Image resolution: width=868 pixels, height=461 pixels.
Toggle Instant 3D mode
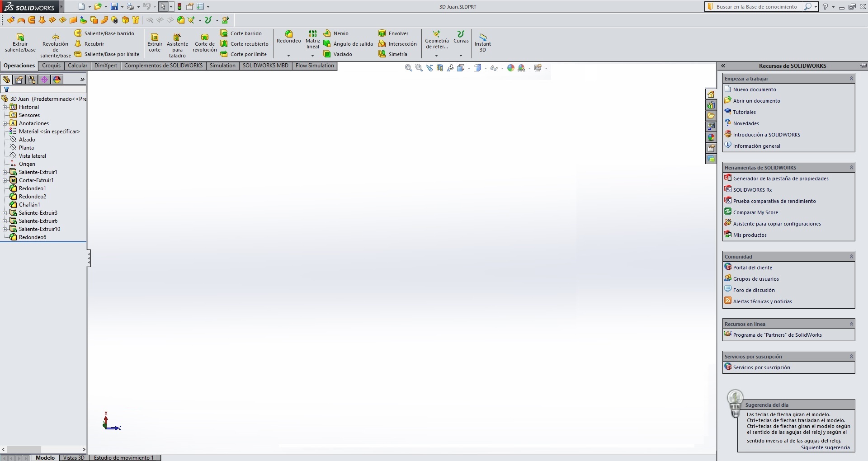tap(483, 42)
